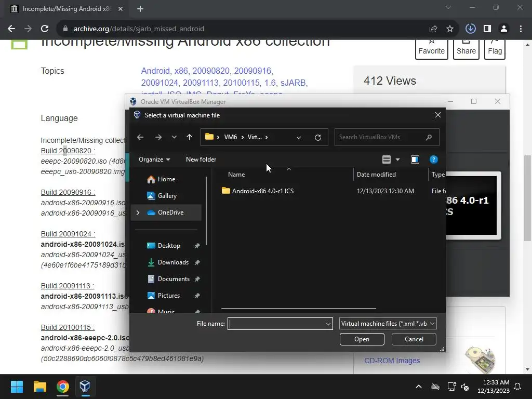Change the file view layout icon
The height and width of the screenshot is (399, 532).
pyautogui.click(x=387, y=159)
